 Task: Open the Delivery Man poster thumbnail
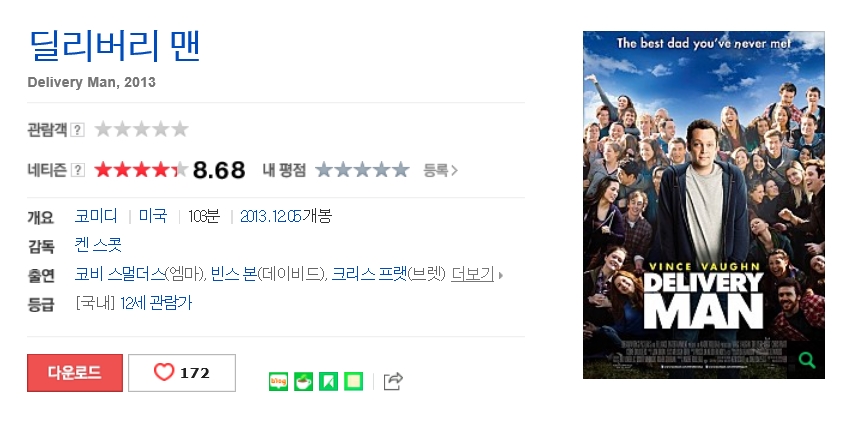pyautogui.click(x=703, y=205)
